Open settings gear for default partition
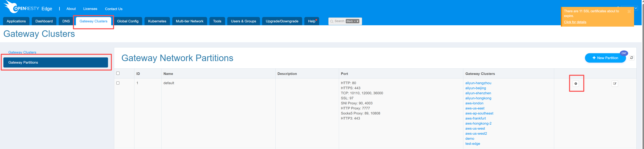644x149 pixels. (576, 84)
